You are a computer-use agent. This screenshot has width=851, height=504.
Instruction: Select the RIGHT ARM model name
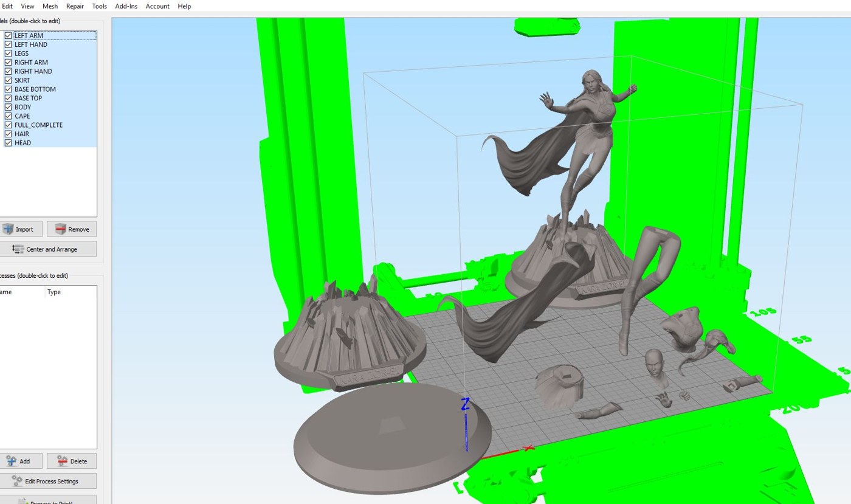(x=31, y=62)
